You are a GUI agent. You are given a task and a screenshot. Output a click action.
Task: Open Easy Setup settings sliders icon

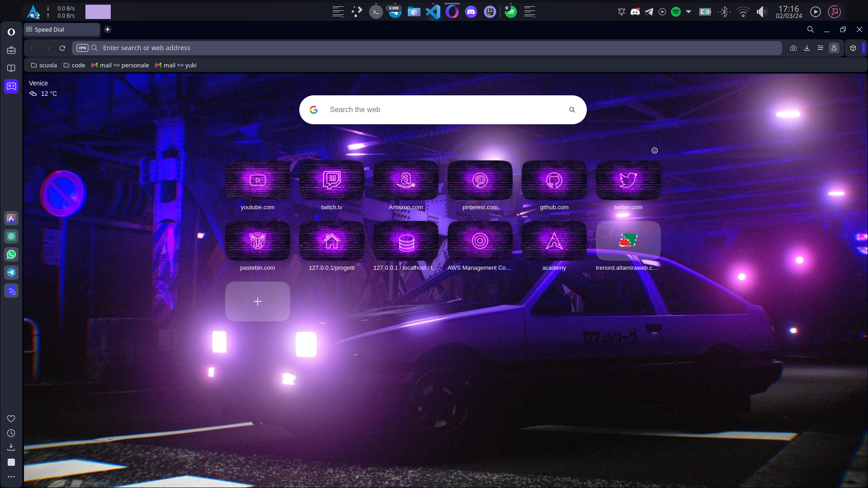pos(820,48)
